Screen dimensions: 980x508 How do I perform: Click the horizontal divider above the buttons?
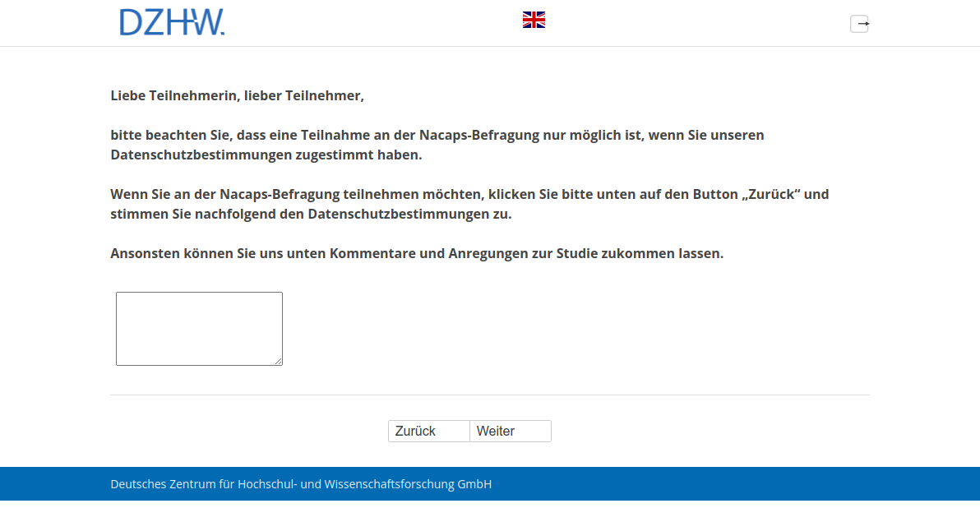(x=490, y=395)
